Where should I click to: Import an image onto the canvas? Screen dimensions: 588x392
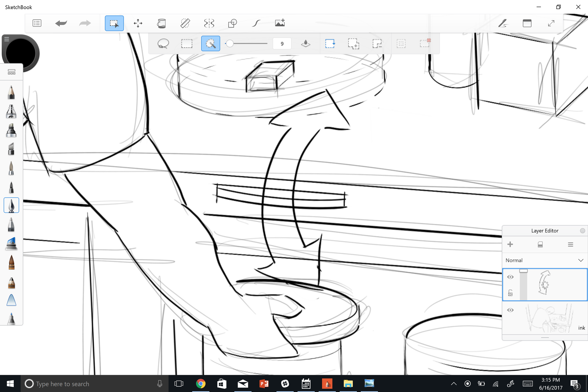pyautogui.click(x=280, y=23)
